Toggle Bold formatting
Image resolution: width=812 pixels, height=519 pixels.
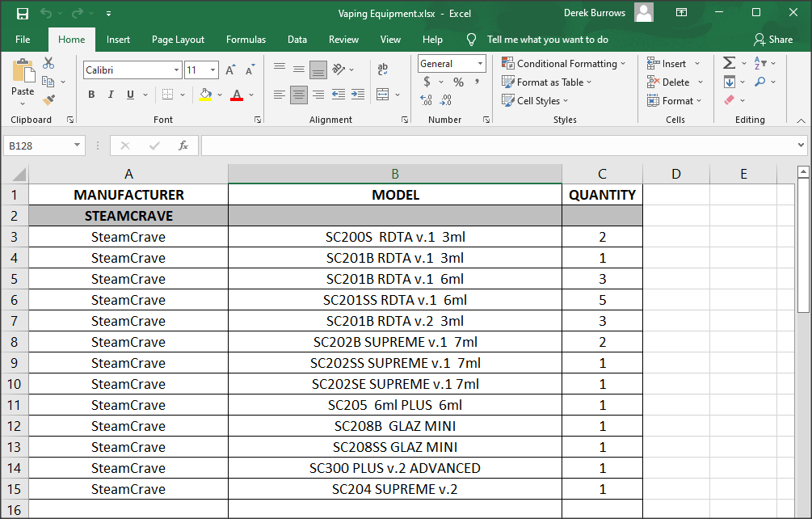[91, 95]
